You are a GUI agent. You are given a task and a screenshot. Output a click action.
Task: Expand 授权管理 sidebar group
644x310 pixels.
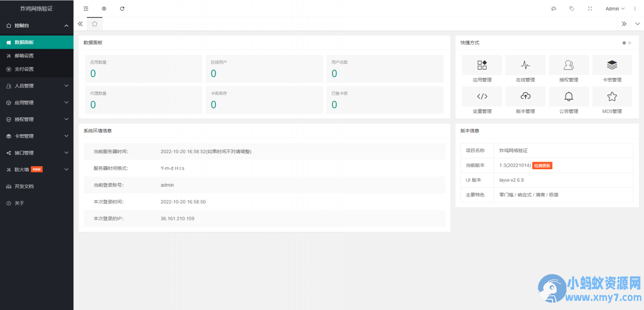point(36,119)
